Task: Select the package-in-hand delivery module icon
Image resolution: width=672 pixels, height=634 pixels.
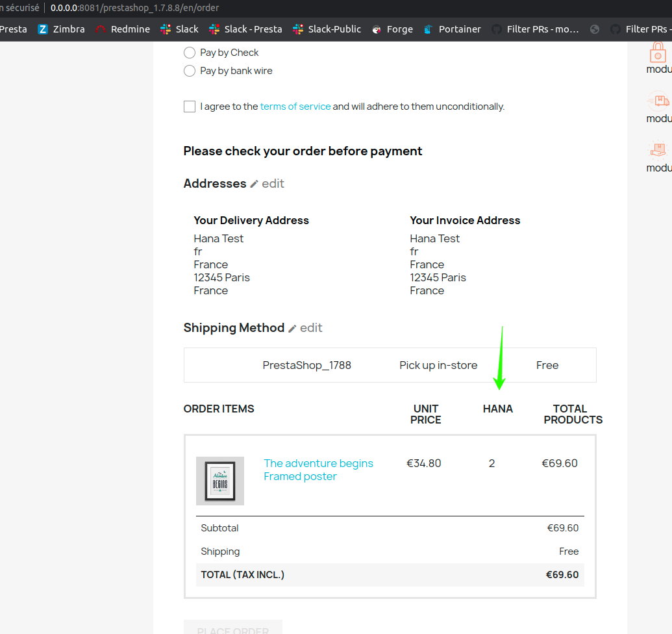Action: pos(658,151)
